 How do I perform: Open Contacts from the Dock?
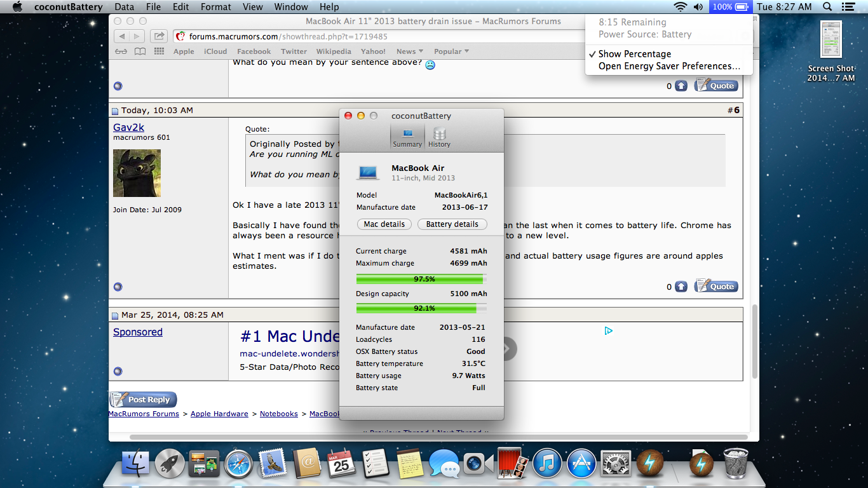point(307,464)
